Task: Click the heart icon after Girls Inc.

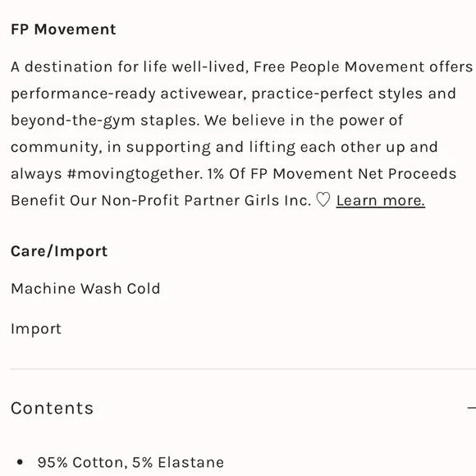Action: (323, 200)
